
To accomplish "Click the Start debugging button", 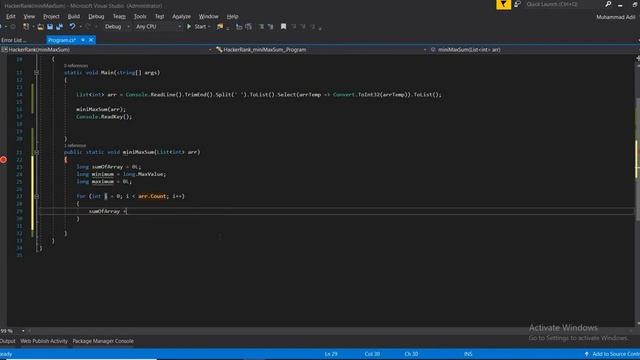I will tap(196, 27).
